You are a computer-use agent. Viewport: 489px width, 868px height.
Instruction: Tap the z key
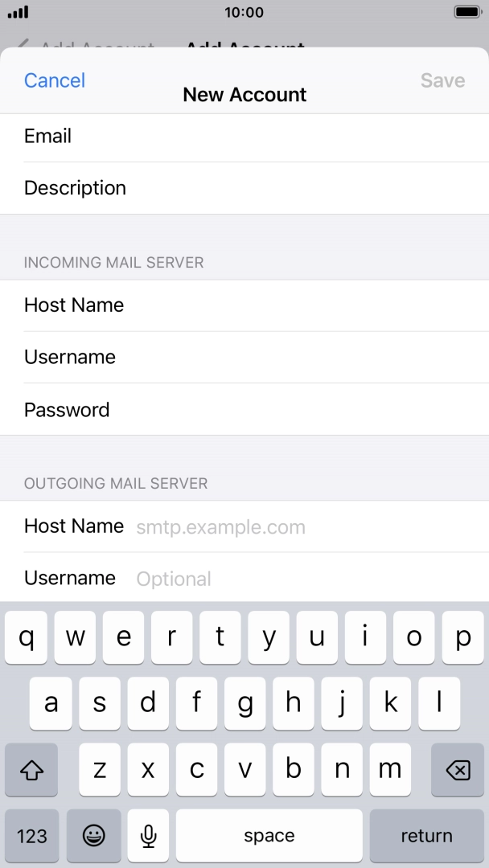[x=99, y=769]
